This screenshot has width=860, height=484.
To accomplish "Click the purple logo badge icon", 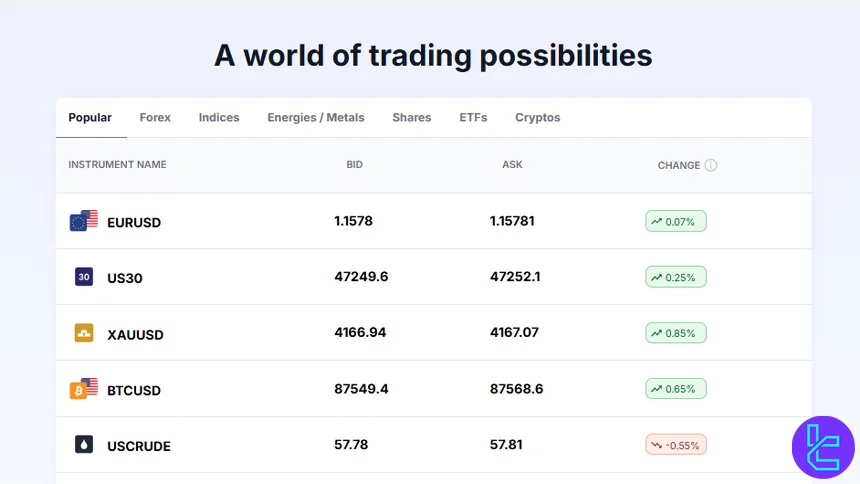I will (x=822, y=447).
